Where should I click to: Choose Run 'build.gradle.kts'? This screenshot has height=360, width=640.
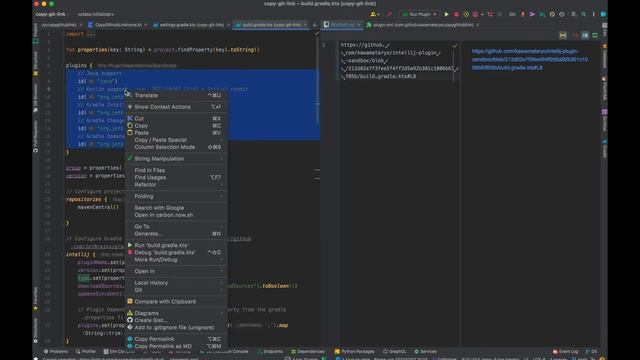(x=176, y=245)
